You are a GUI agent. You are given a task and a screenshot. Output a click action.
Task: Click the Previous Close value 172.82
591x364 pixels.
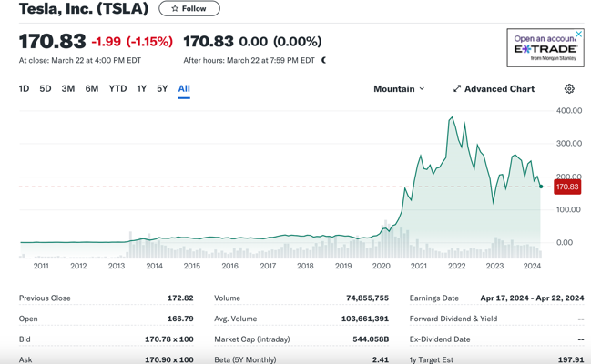(180, 298)
